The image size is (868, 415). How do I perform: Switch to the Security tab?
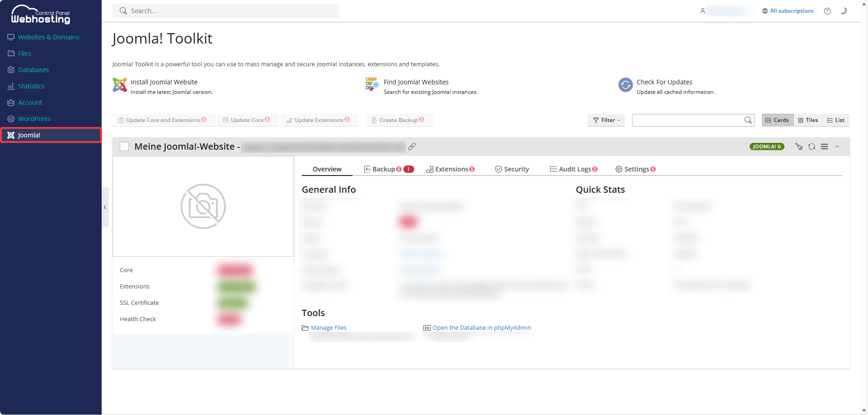click(512, 169)
